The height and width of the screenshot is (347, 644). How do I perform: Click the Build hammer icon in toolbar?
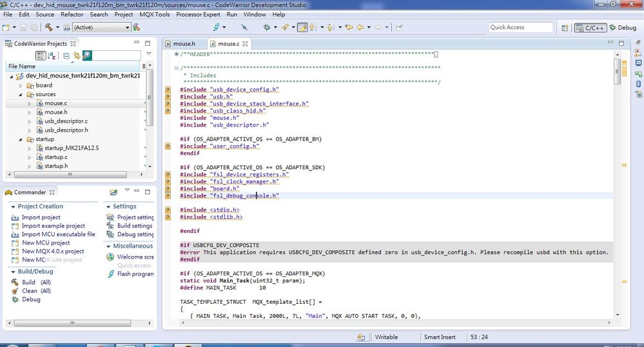coord(49,28)
